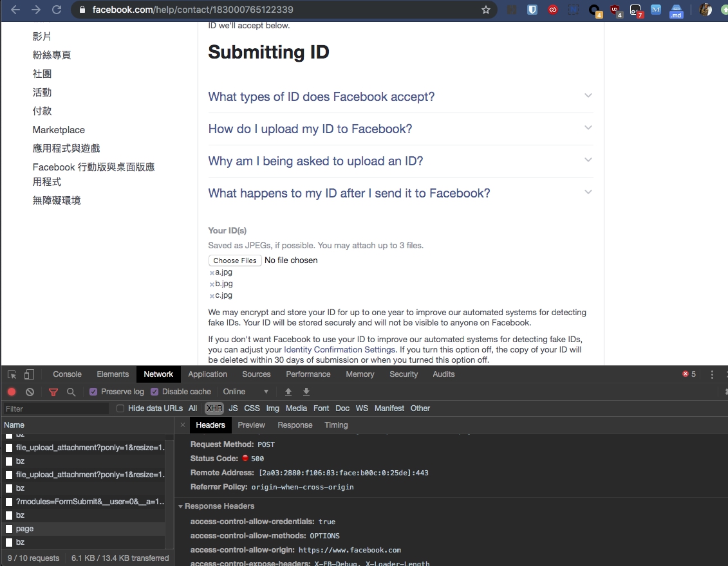Image resolution: width=728 pixels, height=566 pixels.
Task: Bookmark this page with the star icon
Action: [485, 10]
